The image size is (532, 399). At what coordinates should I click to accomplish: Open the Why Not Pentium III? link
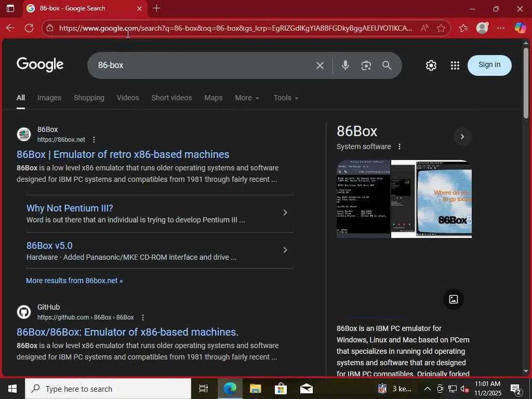(70, 208)
